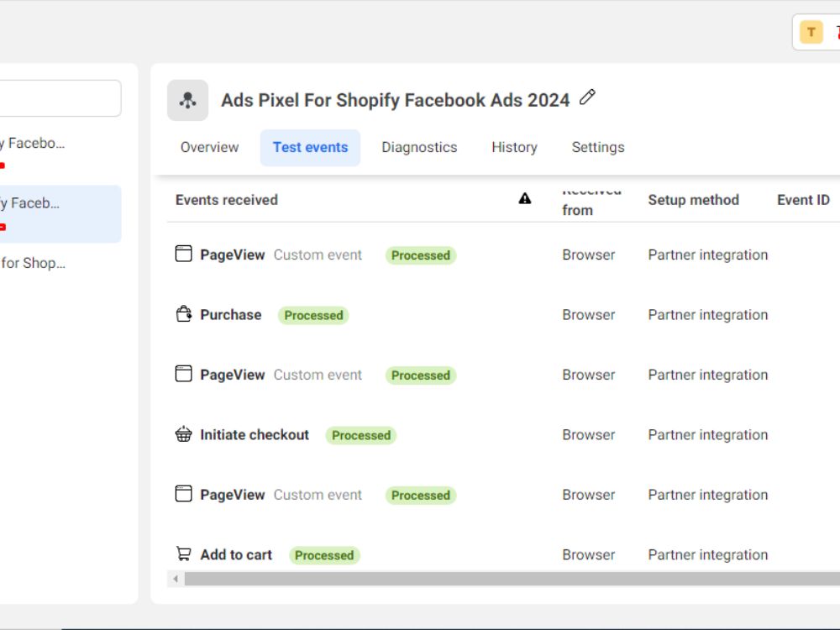
Task: Click the Purchase event shopping bag icon
Action: [x=184, y=314]
